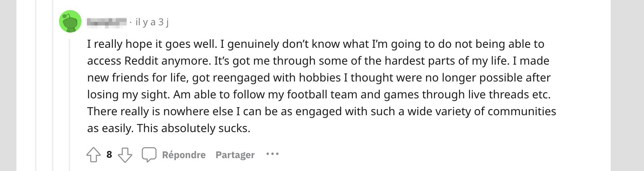Click the vote count number 8
The image size is (644, 171).
[109, 155]
